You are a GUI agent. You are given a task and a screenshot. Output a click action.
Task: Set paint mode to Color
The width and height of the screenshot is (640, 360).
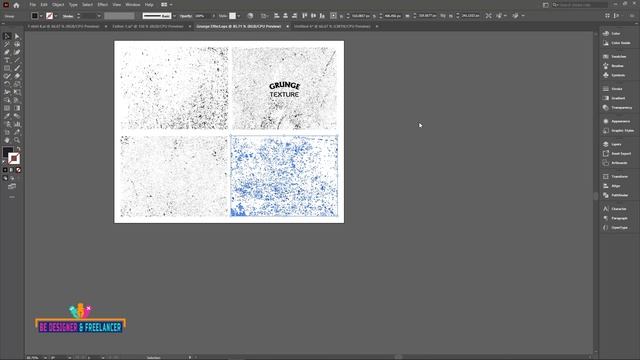pos(5,170)
